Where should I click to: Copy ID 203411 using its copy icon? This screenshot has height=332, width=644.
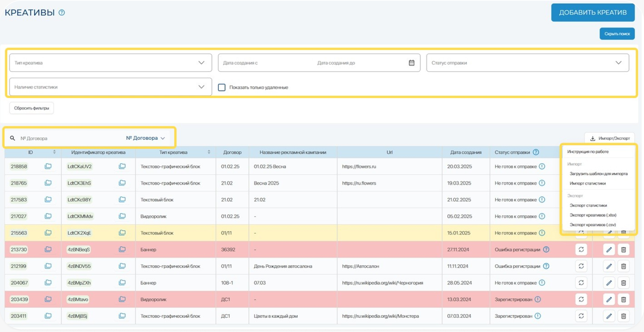coord(48,316)
